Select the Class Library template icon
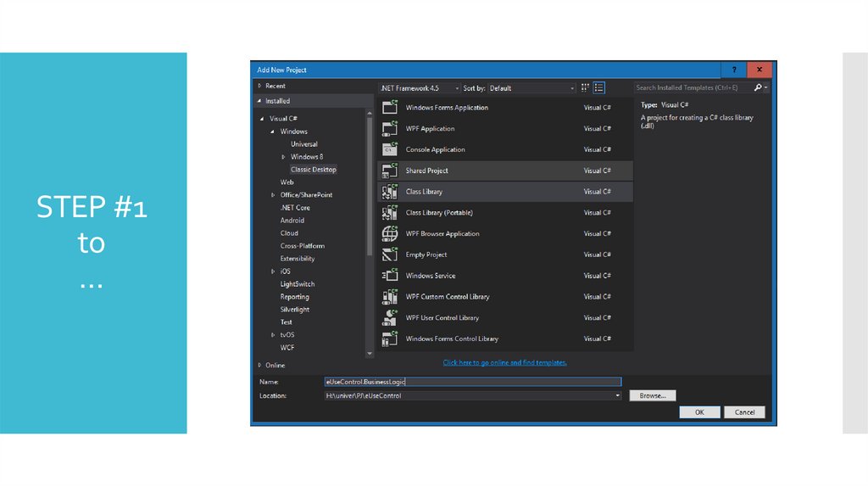This screenshot has height=487, width=868. pos(390,192)
